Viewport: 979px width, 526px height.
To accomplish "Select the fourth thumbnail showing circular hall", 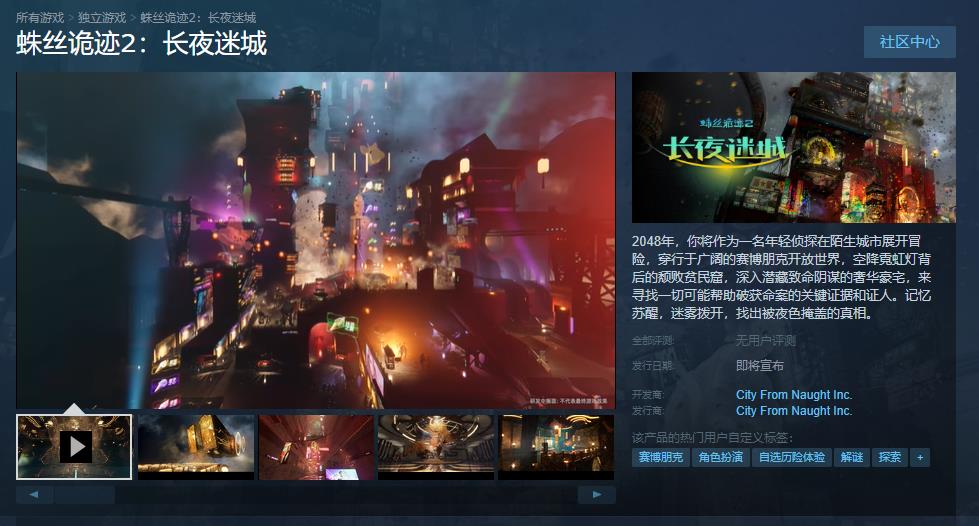I will [436, 447].
